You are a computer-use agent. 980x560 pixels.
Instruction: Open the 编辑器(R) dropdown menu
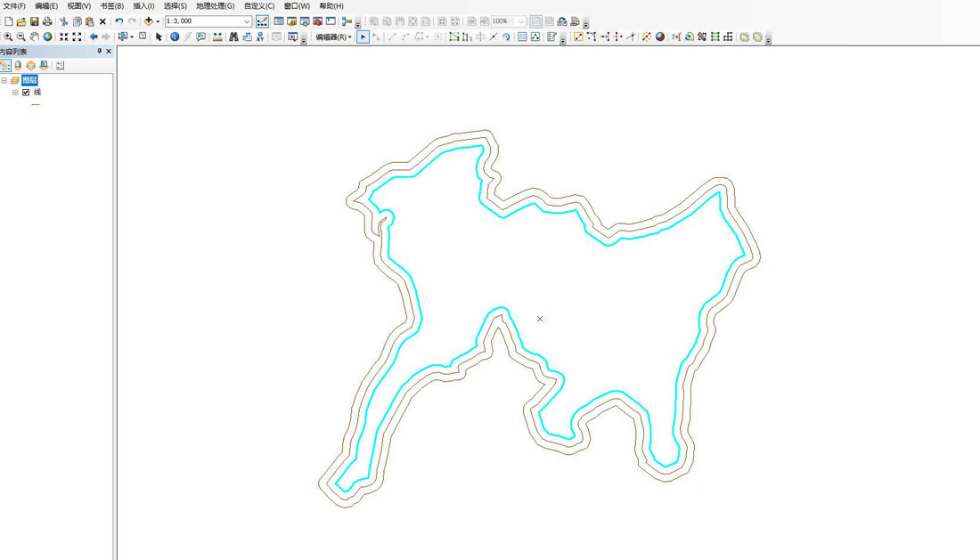[333, 37]
